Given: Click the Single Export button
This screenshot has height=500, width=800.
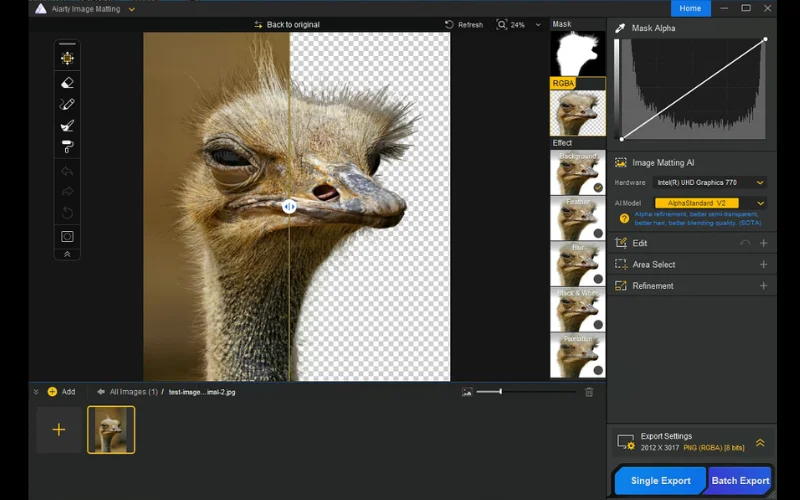Looking at the screenshot, I should pyautogui.click(x=660, y=481).
